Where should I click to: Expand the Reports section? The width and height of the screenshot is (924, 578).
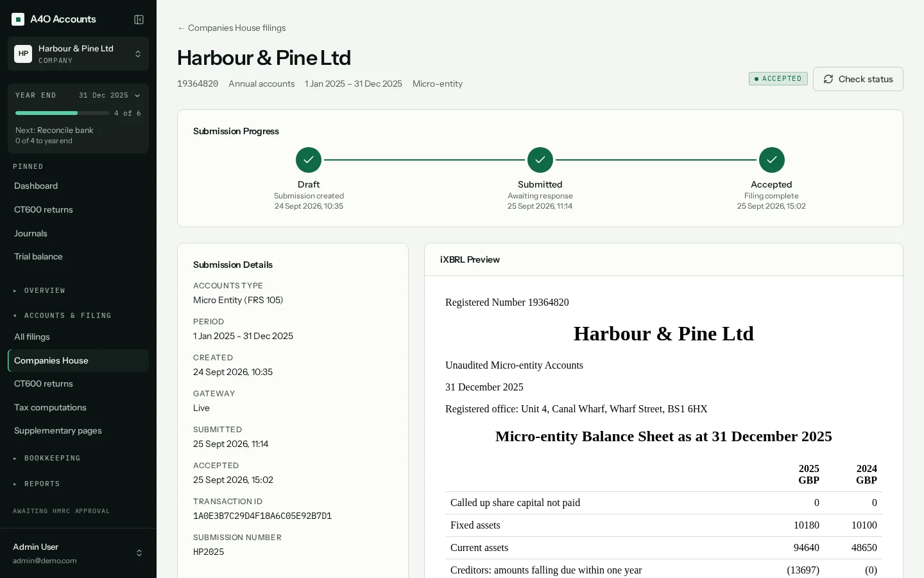(78, 484)
